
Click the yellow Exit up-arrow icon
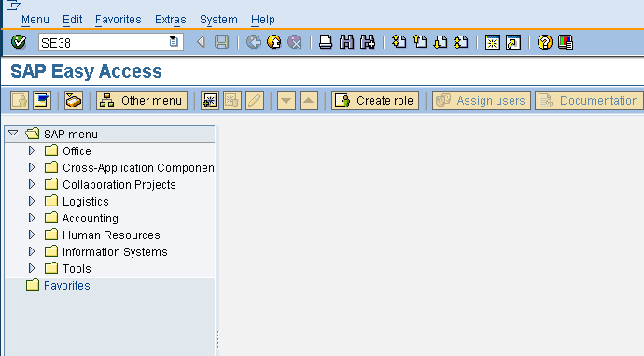(x=274, y=42)
